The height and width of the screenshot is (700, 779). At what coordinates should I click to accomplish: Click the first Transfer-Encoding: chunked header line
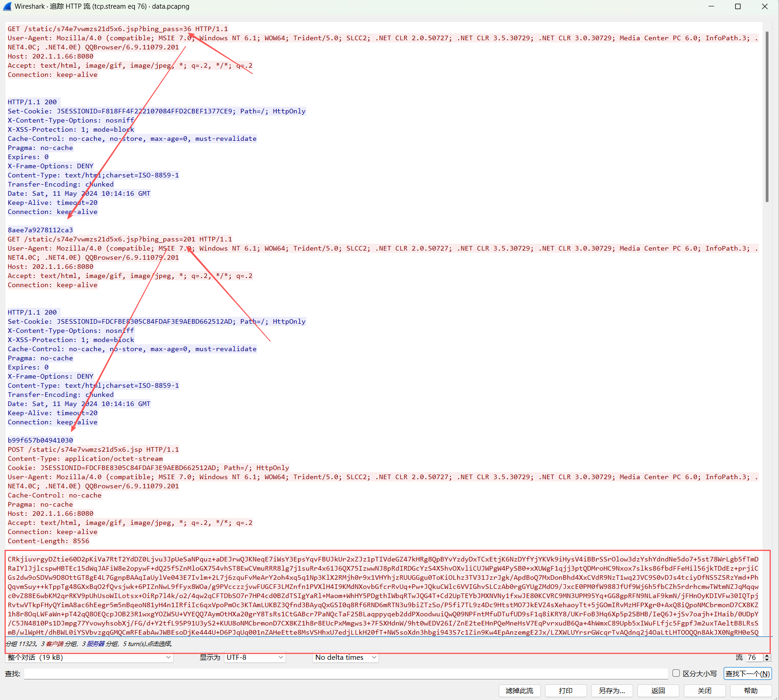(61, 184)
